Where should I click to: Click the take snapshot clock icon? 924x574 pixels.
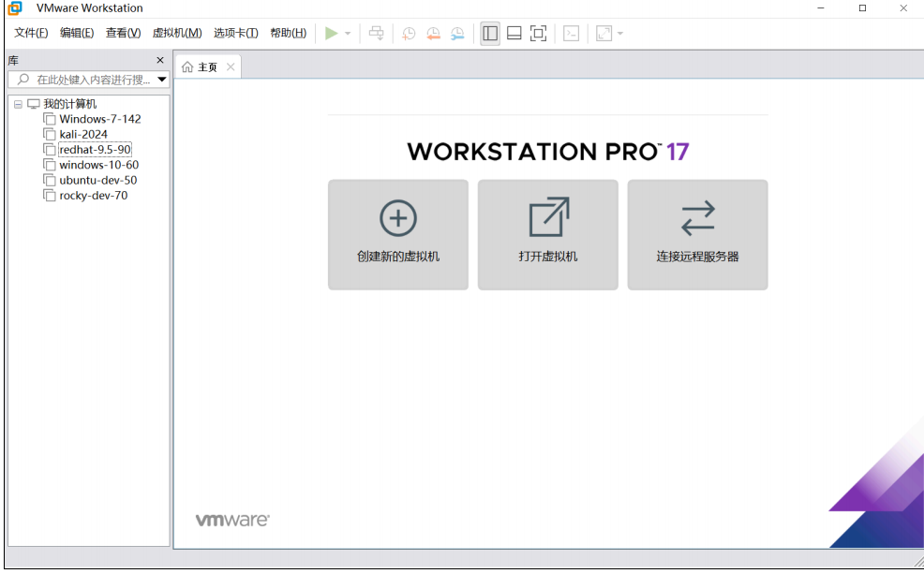[x=409, y=34]
